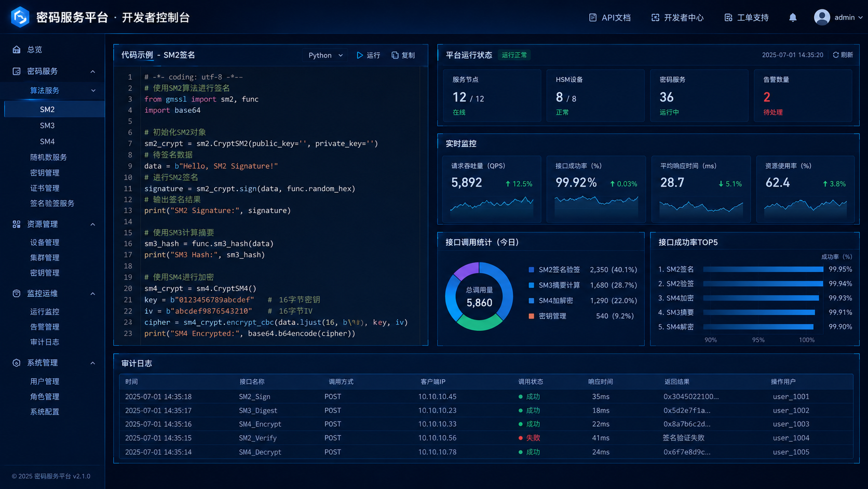This screenshot has height=489, width=868.
Task: Select SM3 in the sidebar
Action: tap(47, 125)
